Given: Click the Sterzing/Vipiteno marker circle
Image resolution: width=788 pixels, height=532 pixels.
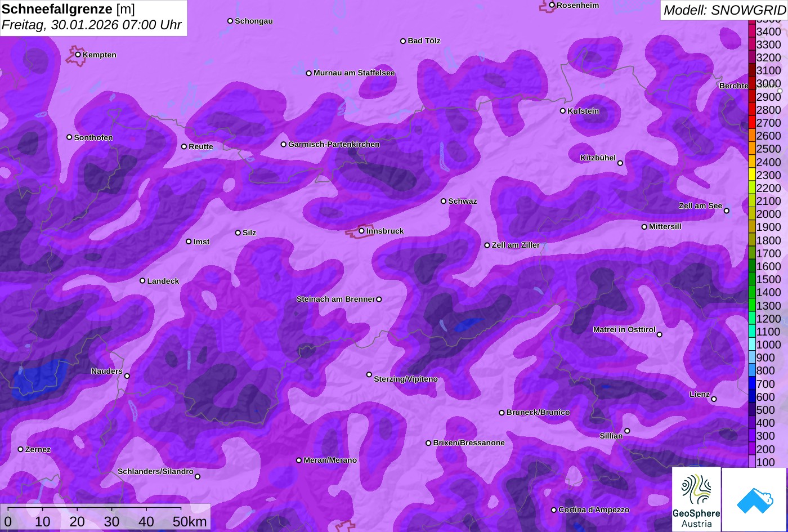Looking at the screenshot, I should coord(369,374).
